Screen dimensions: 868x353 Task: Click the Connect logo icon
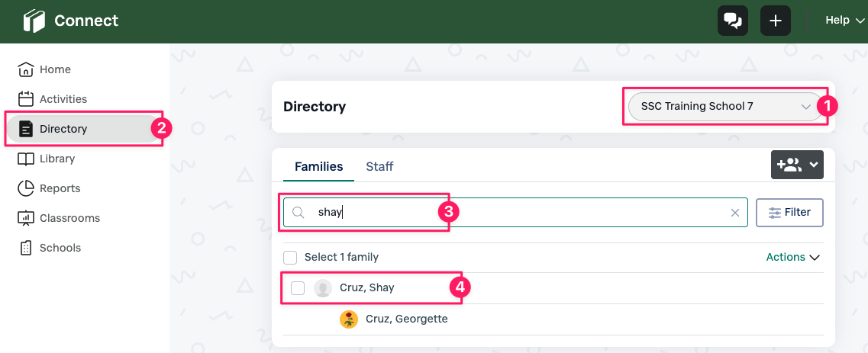click(34, 21)
